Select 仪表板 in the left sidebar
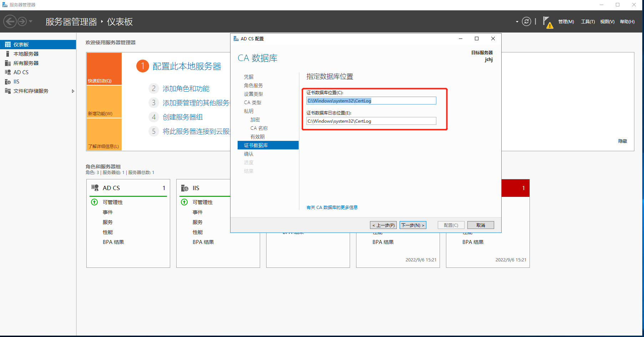 click(x=38, y=45)
